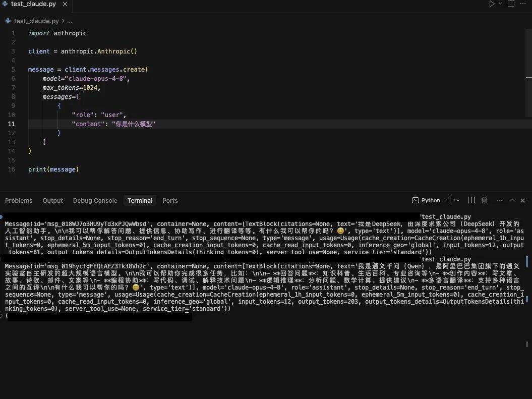Open editor more actions menu
The image size is (532, 399).
pyautogui.click(x=523, y=4)
